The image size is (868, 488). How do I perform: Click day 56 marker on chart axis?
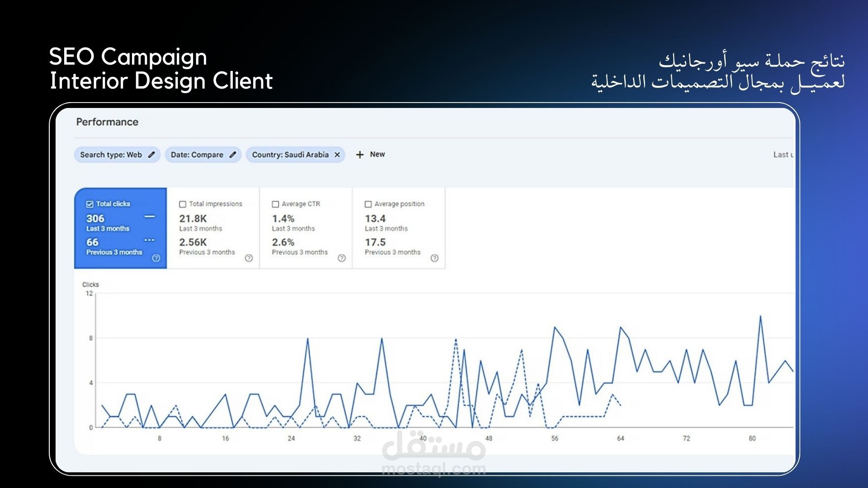click(555, 438)
